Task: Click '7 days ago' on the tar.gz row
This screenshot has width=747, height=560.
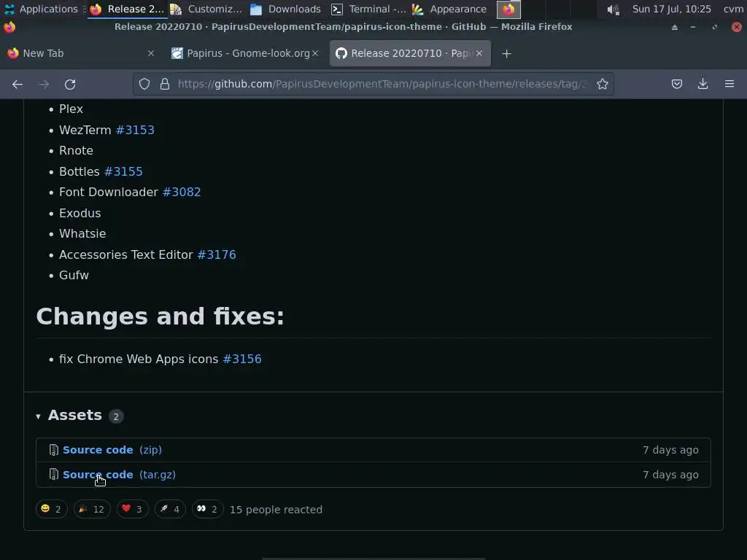Action: [670, 475]
